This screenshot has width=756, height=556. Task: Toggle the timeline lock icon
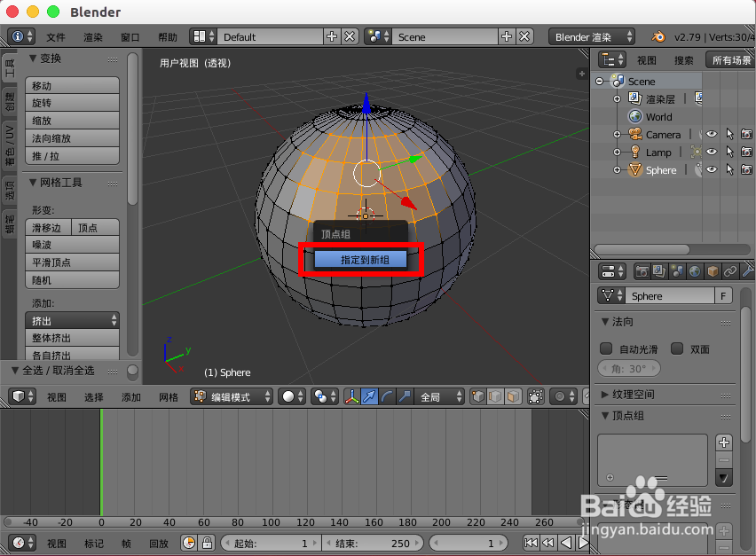pyautogui.click(x=207, y=543)
